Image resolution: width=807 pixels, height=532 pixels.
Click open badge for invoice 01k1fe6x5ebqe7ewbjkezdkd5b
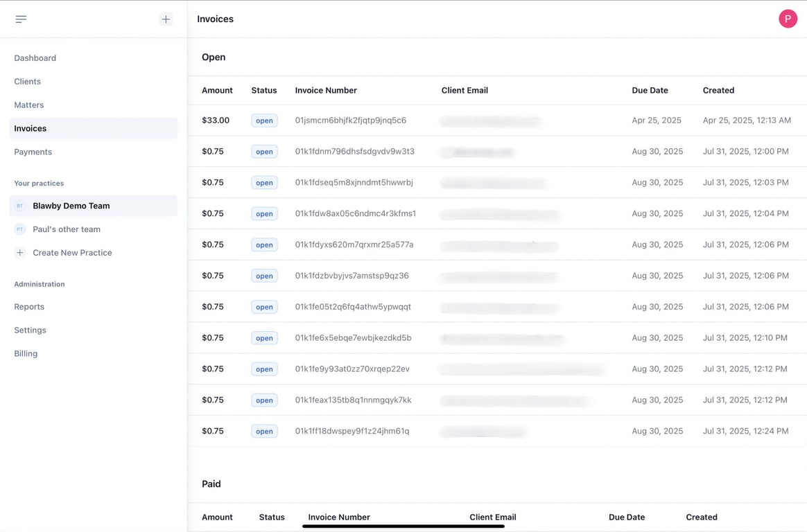(264, 338)
